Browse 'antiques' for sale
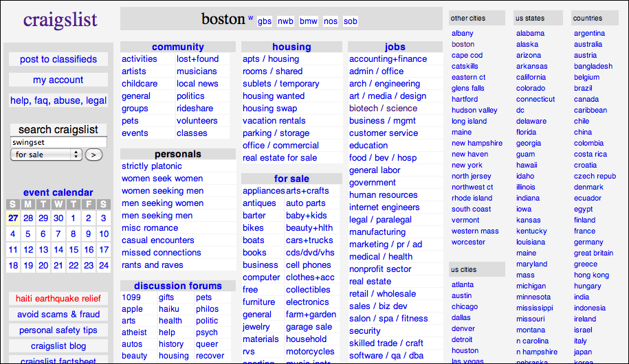The width and height of the screenshot is (629, 364). [x=259, y=203]
